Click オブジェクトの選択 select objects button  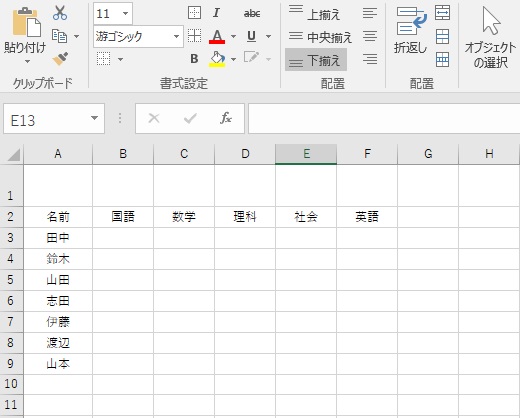pos(490,38)
